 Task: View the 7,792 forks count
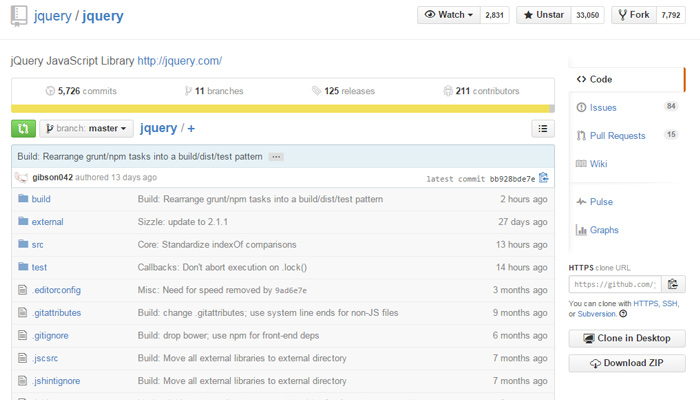[x=671, y=15]
